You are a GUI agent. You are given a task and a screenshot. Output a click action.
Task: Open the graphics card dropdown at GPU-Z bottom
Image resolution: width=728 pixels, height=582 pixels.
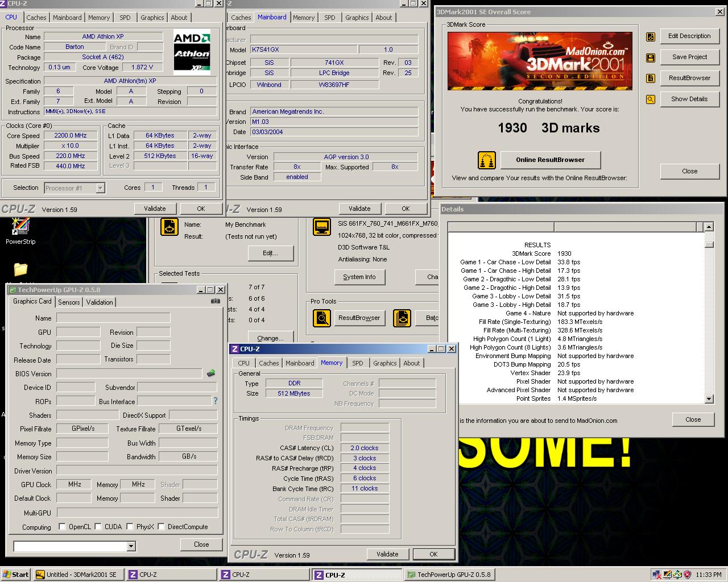point(131,546)
